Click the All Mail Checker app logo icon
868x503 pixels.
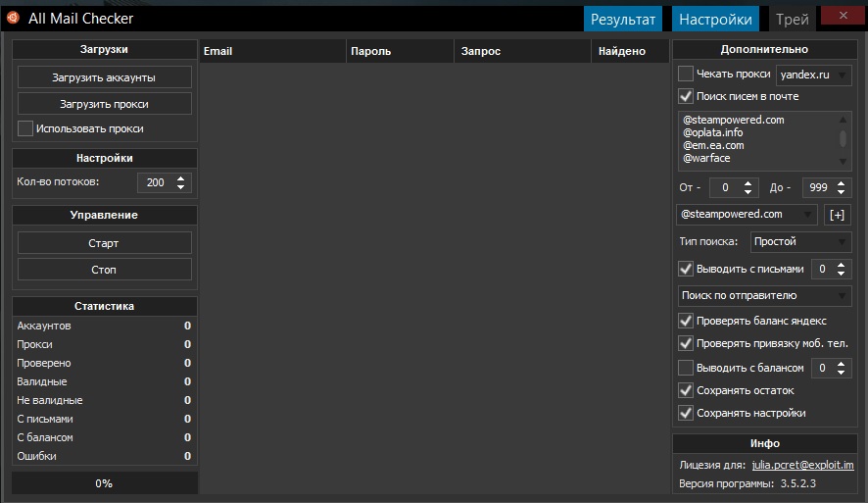(14, 18)
